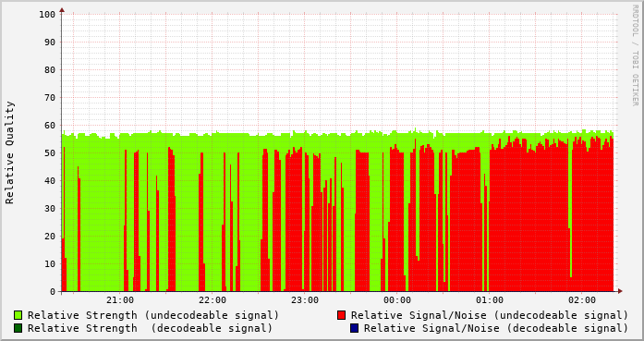Click the dark green decodeable strength swatch

[18, 328]
